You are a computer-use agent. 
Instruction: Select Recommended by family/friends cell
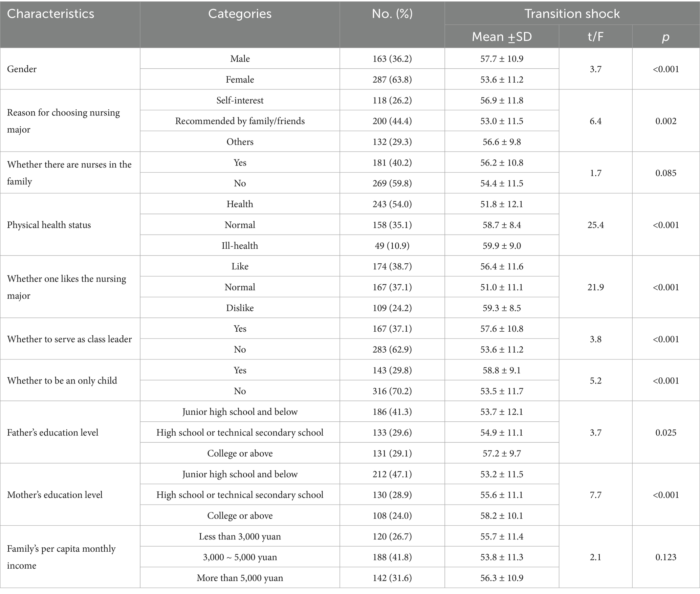tap(240, 121)
